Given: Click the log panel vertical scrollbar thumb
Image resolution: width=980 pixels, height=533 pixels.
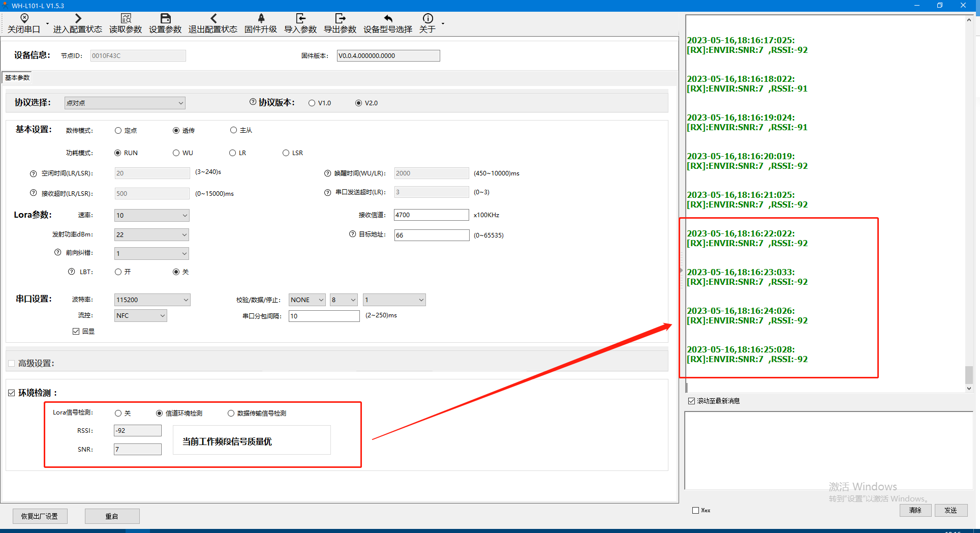Looking at the screenshot, I should tap(969, 375).
